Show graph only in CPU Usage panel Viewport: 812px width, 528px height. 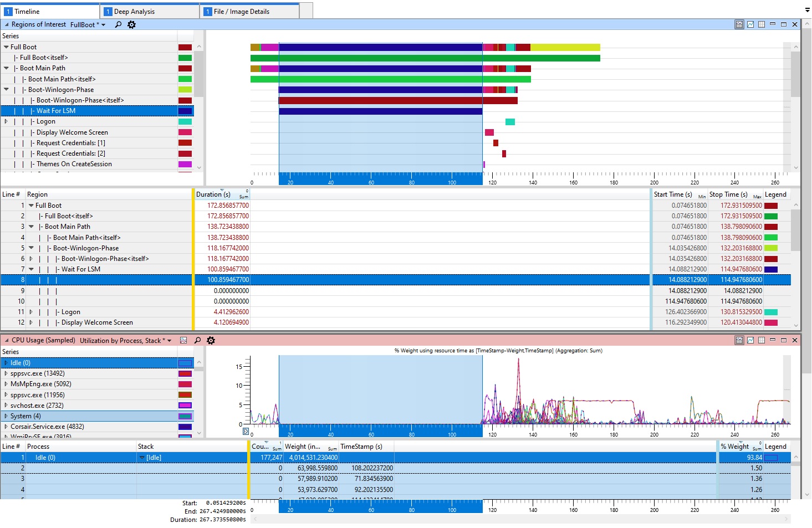tap(750, 340)
